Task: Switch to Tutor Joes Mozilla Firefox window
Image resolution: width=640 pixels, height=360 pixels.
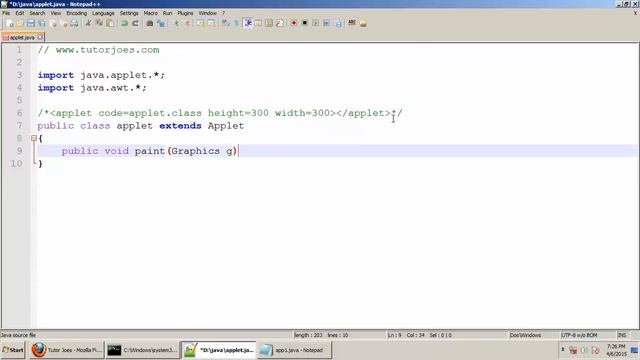Action: pos(67,350)
